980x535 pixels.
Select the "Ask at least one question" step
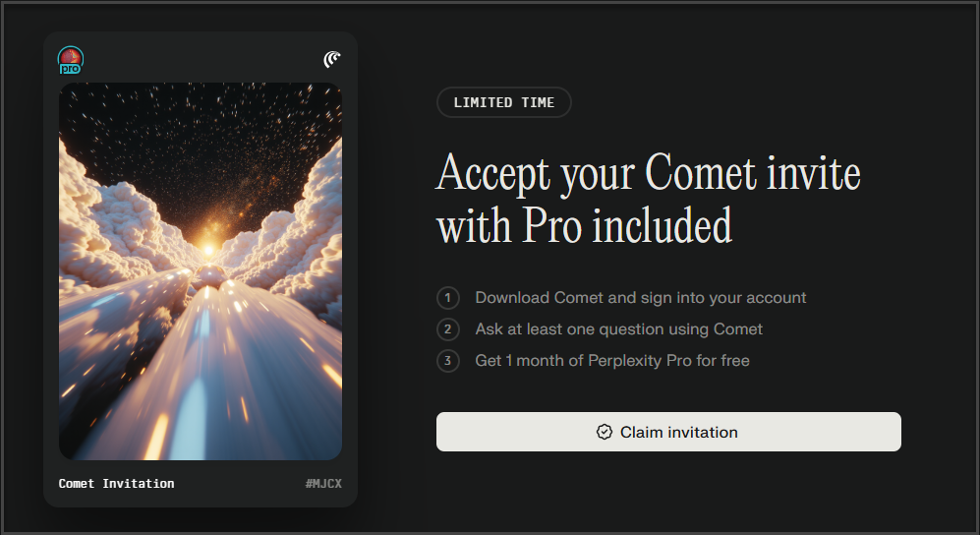pos(618,329)
